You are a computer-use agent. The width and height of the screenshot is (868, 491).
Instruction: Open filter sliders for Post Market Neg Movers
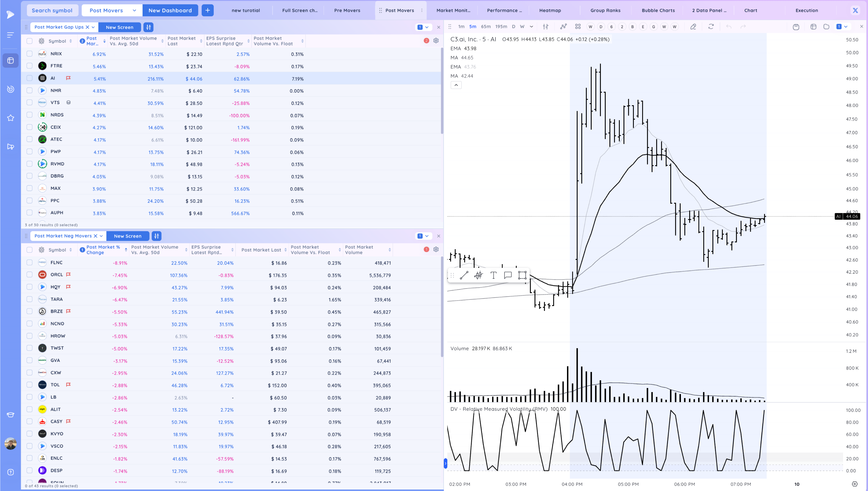tap(156, 236)
